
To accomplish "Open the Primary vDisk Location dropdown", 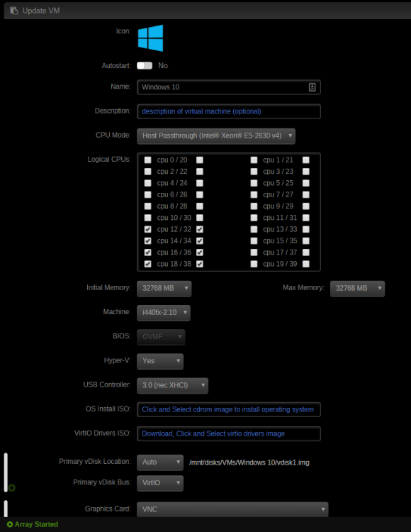I will point(160,462).
